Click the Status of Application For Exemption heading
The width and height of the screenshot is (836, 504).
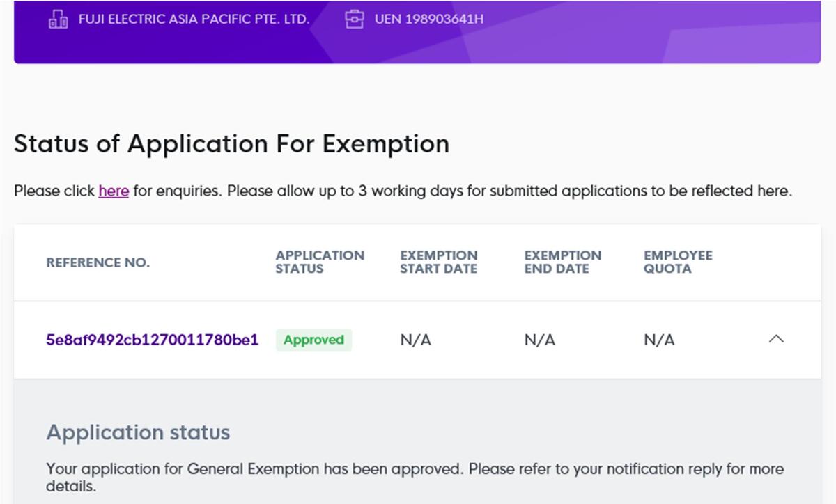pyautogui.click(x=231, y=144)
